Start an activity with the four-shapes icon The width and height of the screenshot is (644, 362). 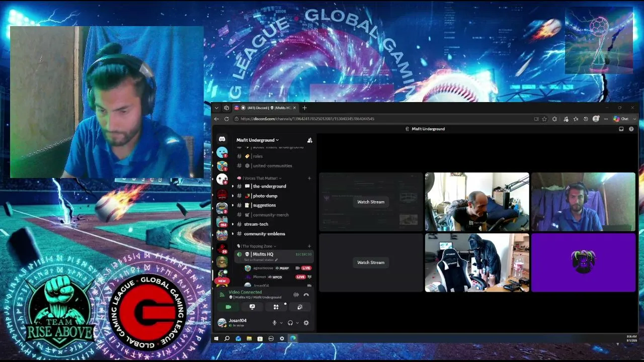coord(276,307)
